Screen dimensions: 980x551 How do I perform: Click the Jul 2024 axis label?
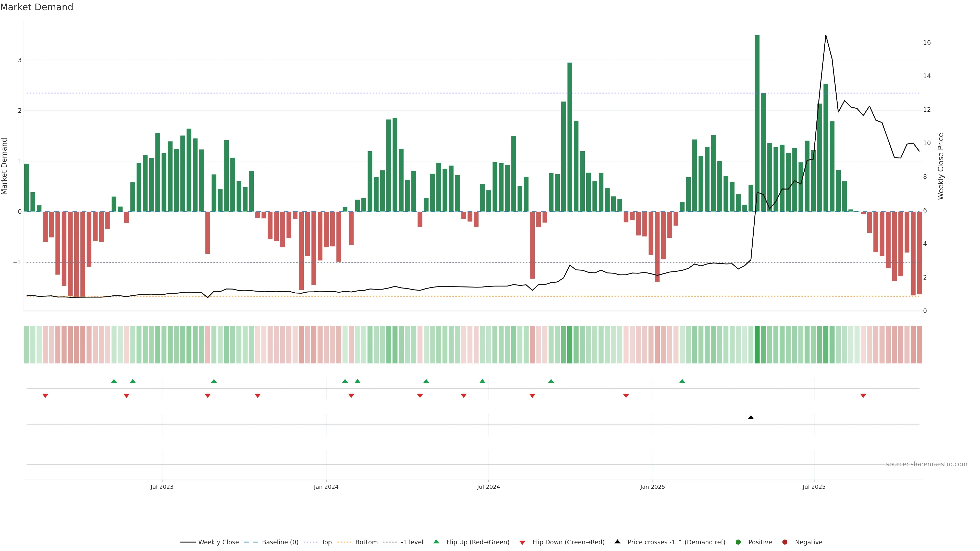point(488,487)
